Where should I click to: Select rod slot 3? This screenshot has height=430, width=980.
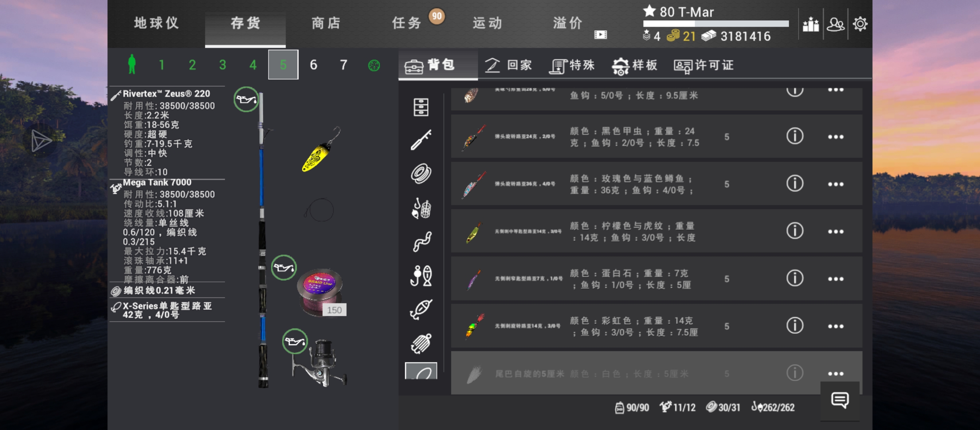tap(223, 64)
